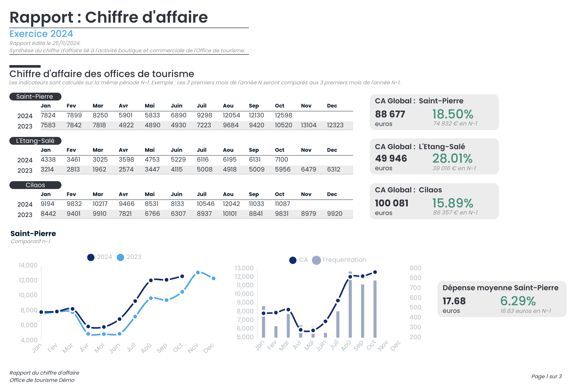
Task: Select the Cilaos table header pill
Action: (x=35, y=185)
